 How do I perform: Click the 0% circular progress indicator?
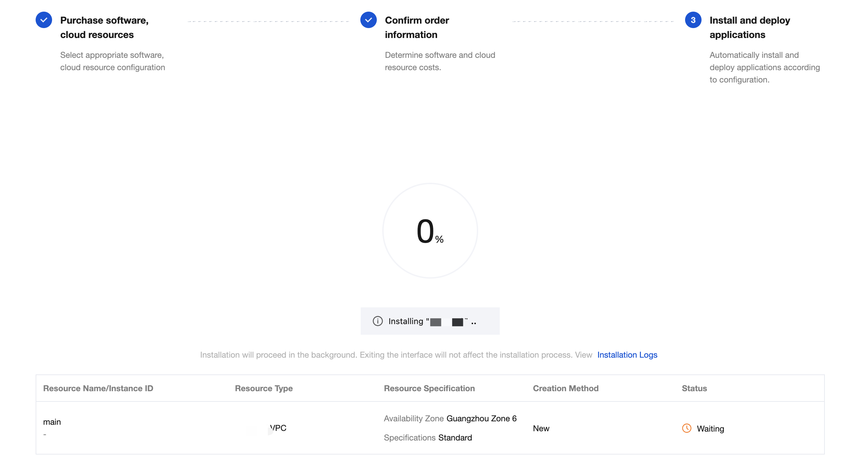(430, 231)
